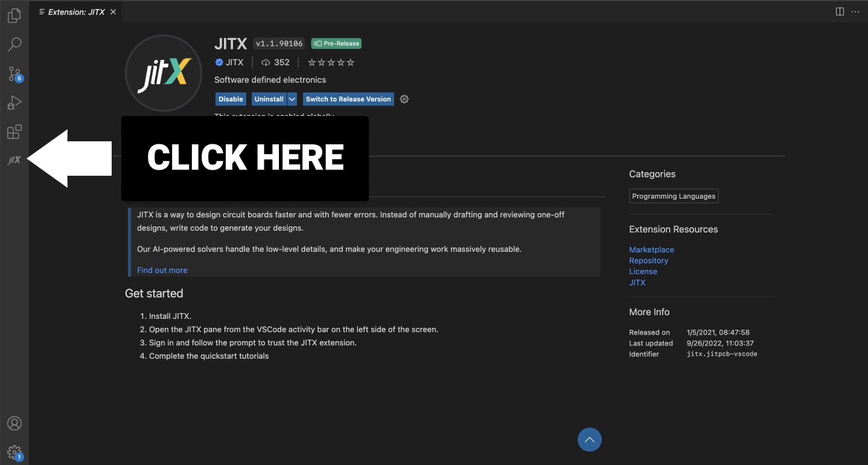Click 'Software defined electronics' description
Image resolution: width=868 pixels, height=465 pixels.
(x=270, y=80)
